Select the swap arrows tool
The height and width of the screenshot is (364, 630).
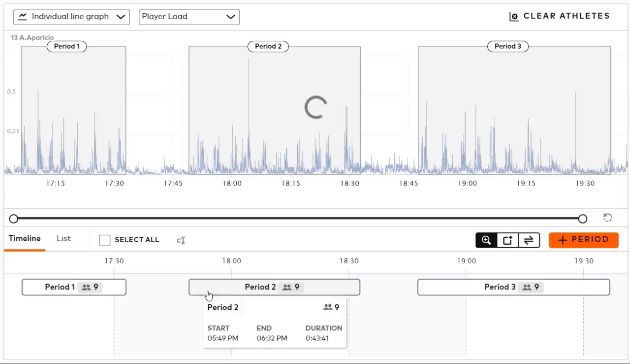pyautogui.click(x=529, y=240)
